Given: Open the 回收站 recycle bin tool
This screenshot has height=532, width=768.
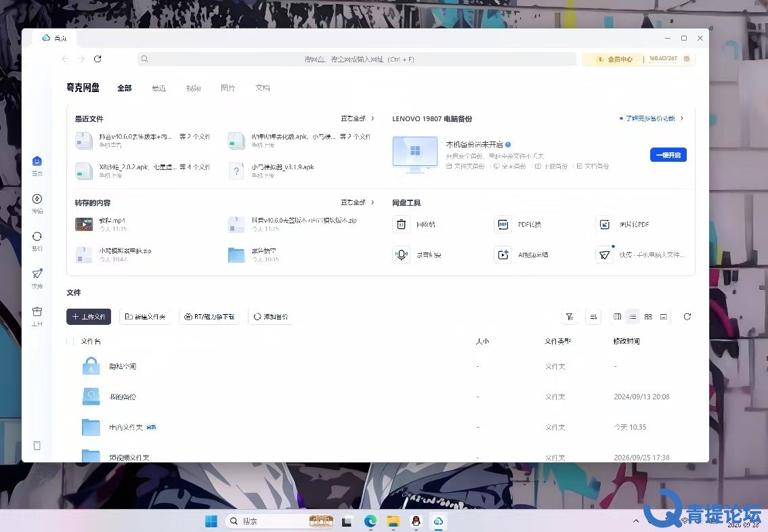Looking at the screenshot, I should (401, 224).
